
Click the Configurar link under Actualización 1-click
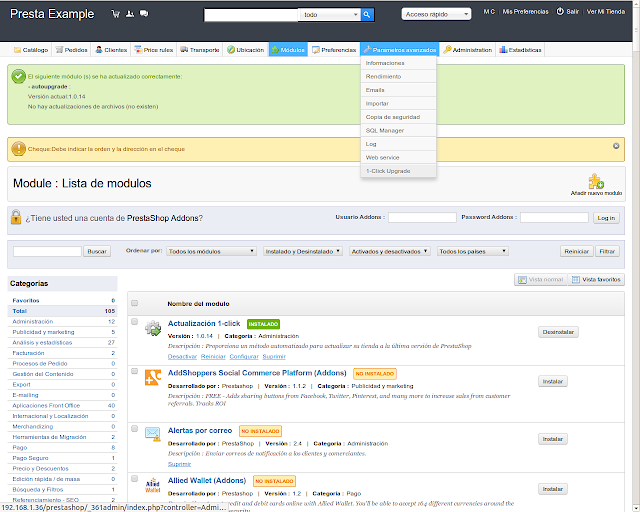244,356
